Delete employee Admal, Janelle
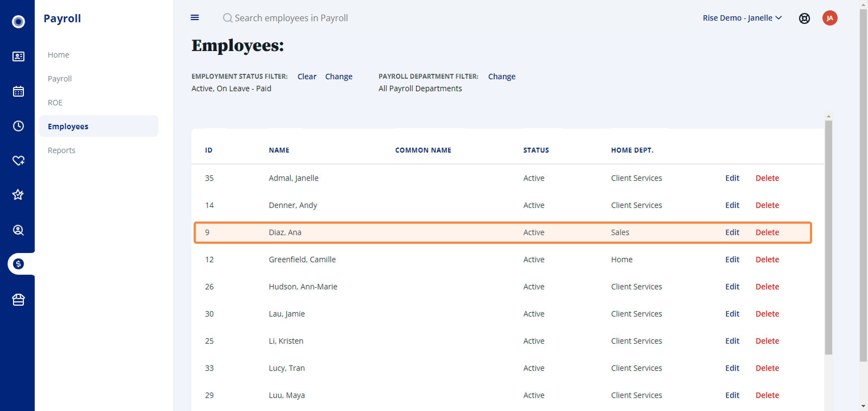 [767, 178]
